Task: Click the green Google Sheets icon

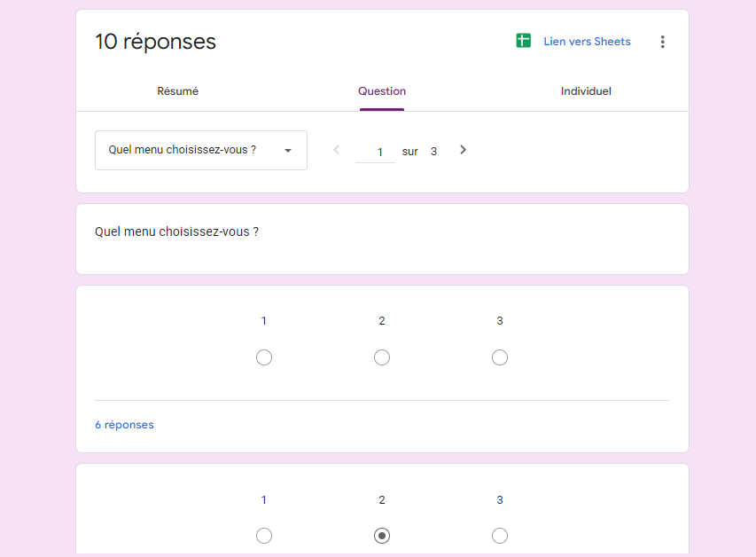Action: [x=524, y=41]
